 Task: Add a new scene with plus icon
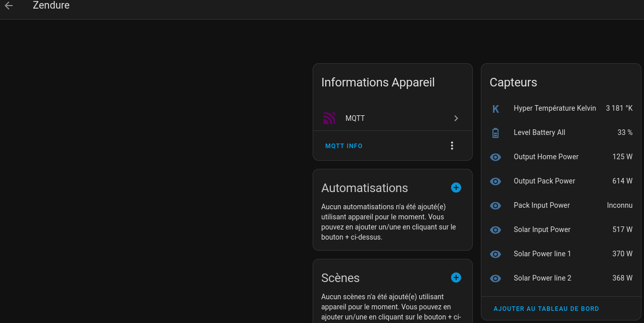(x=456, y=278)
